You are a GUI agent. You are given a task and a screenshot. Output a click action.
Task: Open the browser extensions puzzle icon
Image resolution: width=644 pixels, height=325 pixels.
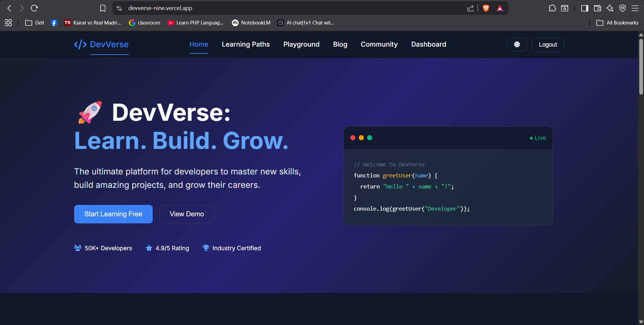[x=552, y=8]
